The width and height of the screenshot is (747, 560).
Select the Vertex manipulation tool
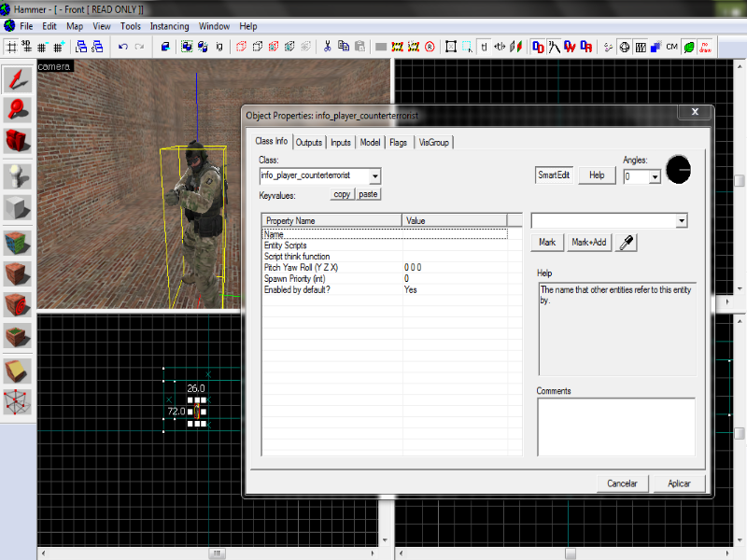tap(18, 401)
